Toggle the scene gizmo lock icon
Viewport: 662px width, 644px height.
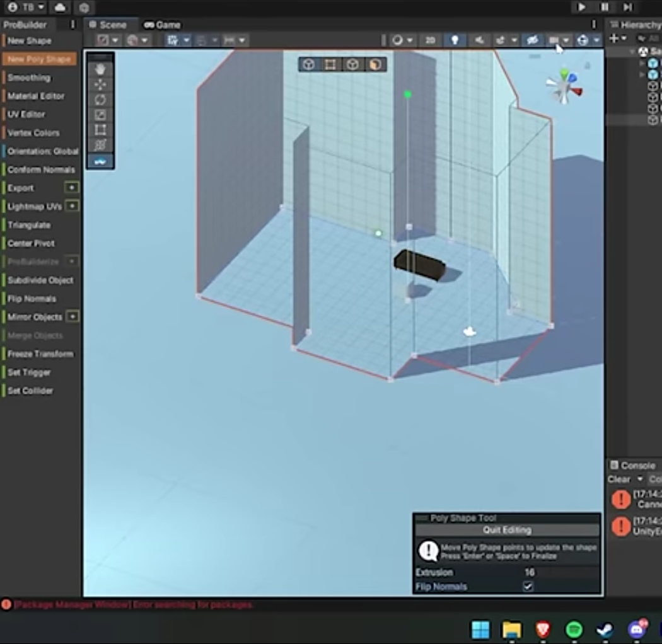(587, 66)
